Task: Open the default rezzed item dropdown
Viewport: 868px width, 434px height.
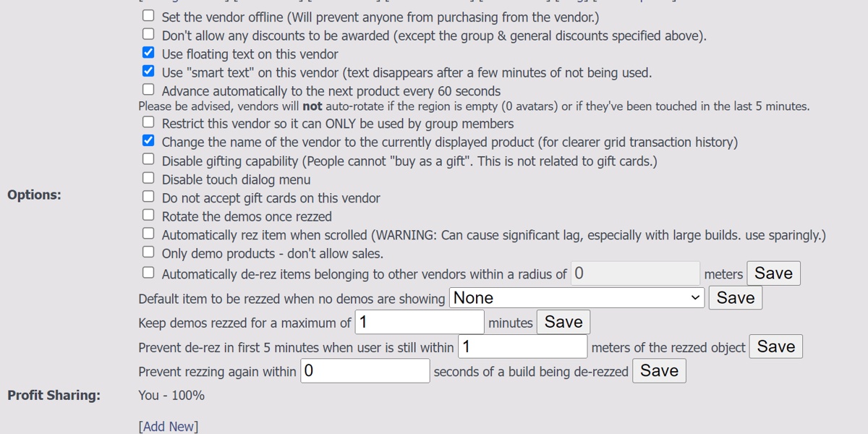Action: [576, 298]
